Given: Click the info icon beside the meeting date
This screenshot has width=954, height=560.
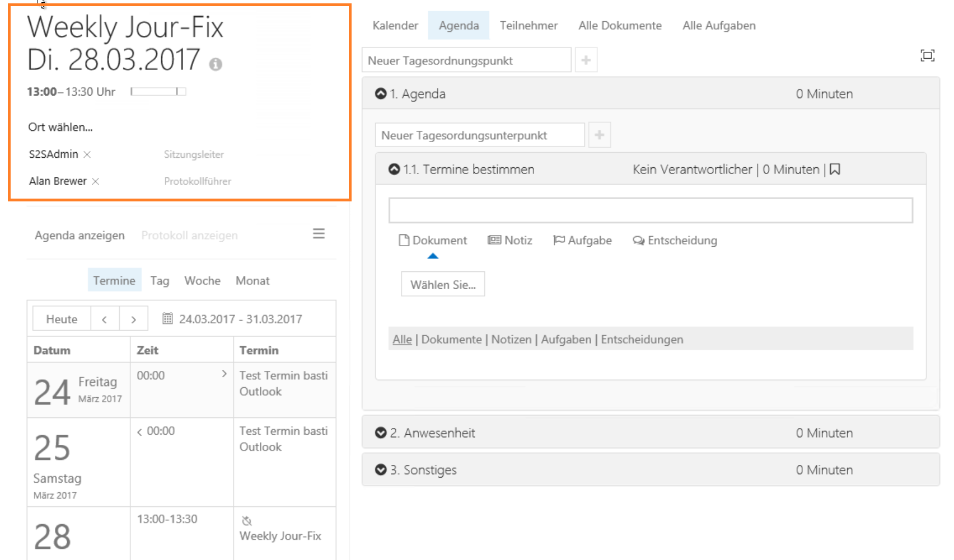Looking at the screenshot, I should [x=216, y=64].
